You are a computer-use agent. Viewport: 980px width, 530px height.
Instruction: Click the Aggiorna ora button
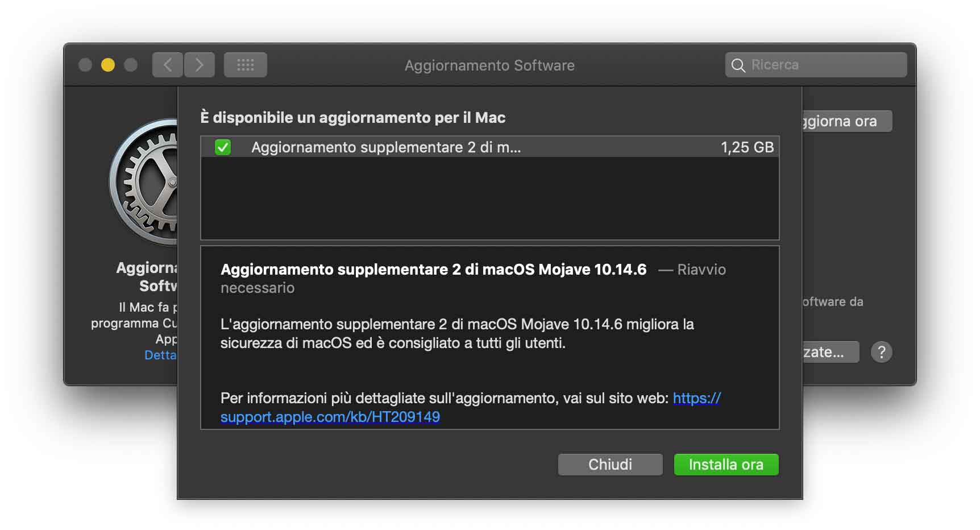(846, 121)
